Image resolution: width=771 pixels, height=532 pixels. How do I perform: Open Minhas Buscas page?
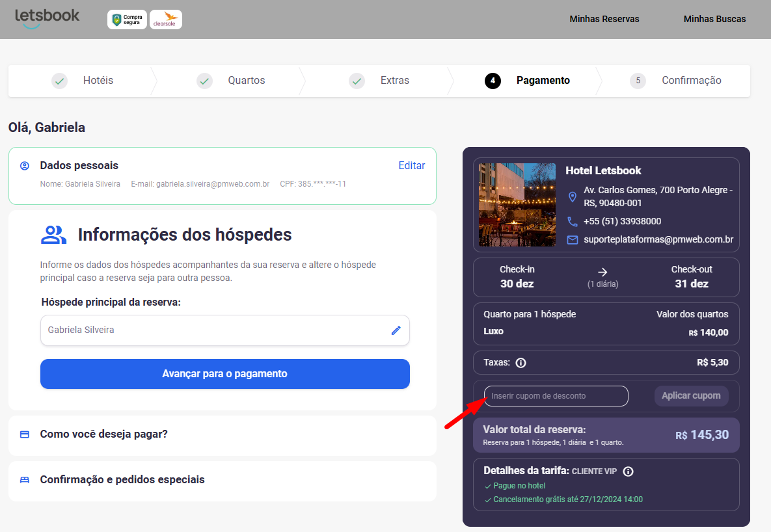[x=714, y=19]
